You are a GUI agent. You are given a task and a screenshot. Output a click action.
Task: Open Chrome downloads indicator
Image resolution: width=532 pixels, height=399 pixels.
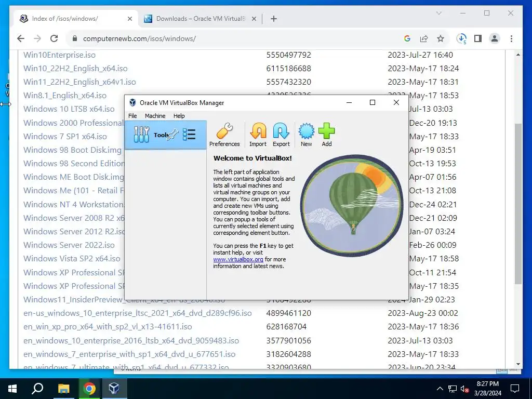[461, 38]
